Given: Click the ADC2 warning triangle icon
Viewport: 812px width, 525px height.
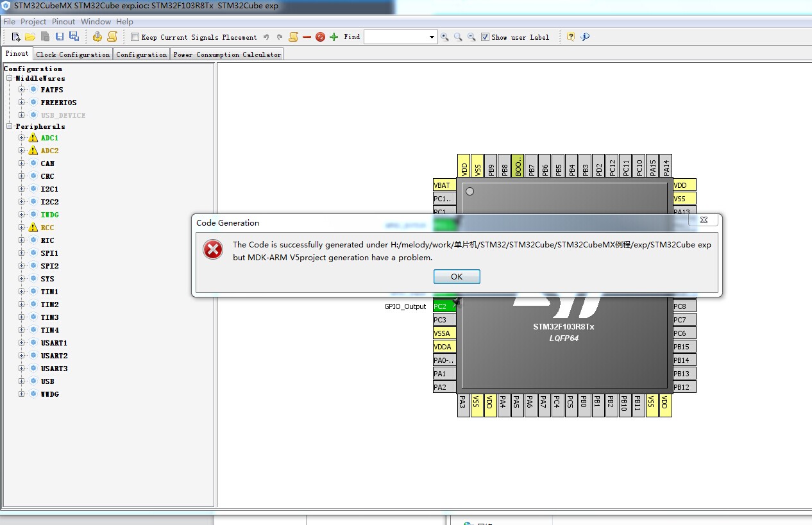Looking at the screenshot, I should (x=33, y=151).
